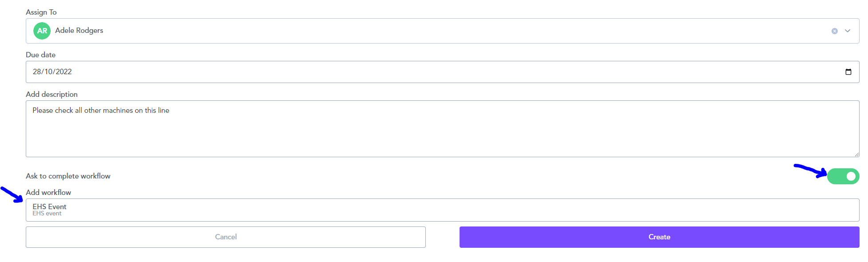Screen dimensions: 868x262
Task: Clear the Adele Rodgers assignee selection
Action: [x=835, y=31]
